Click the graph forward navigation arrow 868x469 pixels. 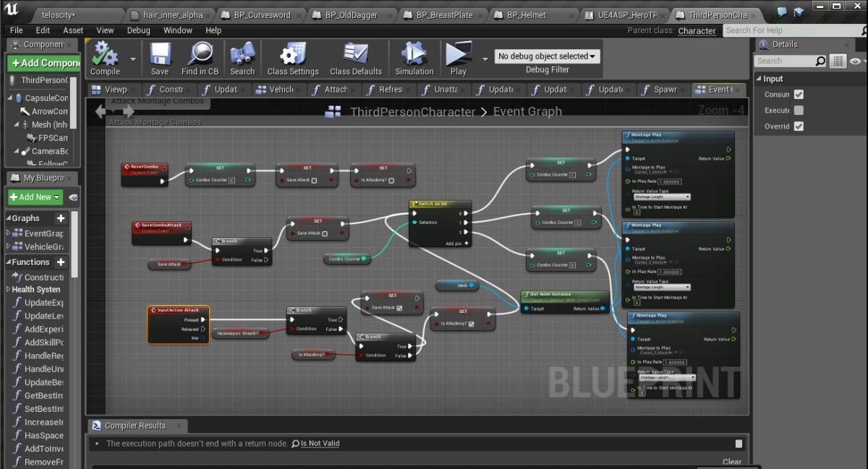click(128, 111)
